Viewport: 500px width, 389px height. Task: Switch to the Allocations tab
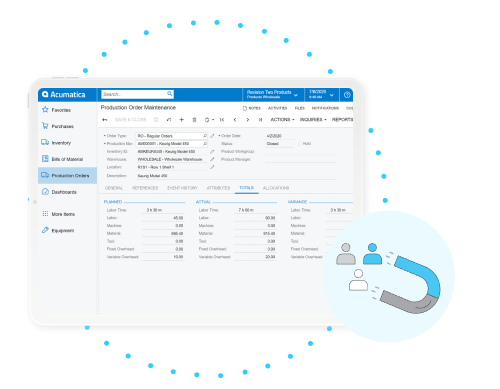(276, 188)
